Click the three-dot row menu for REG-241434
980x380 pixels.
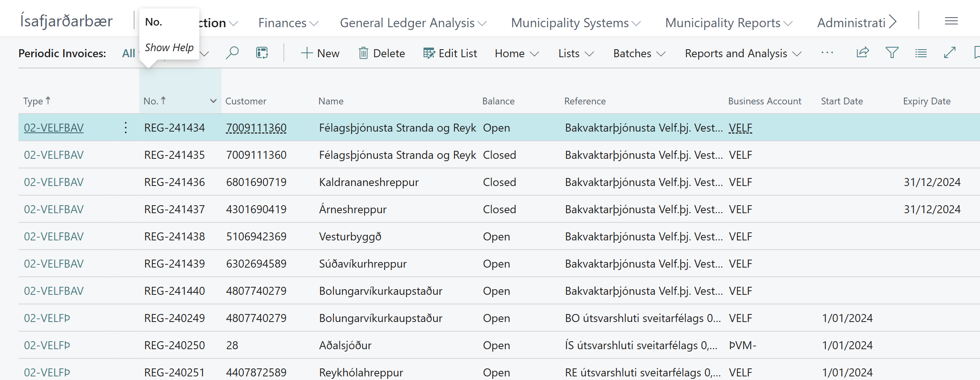(x=126, y=128)
